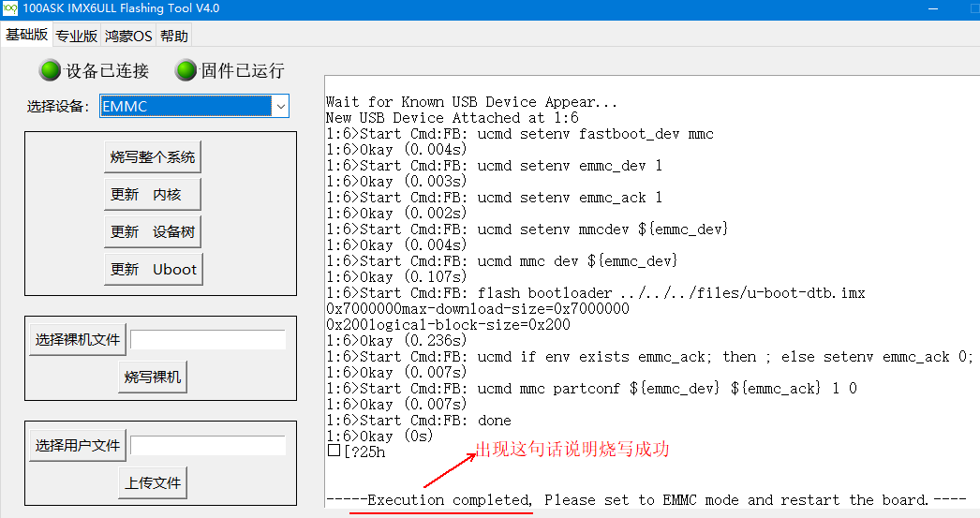980x518 pixels.
Task: Click the green 固件已运行 status indicator
Action: tap(186, 70)
